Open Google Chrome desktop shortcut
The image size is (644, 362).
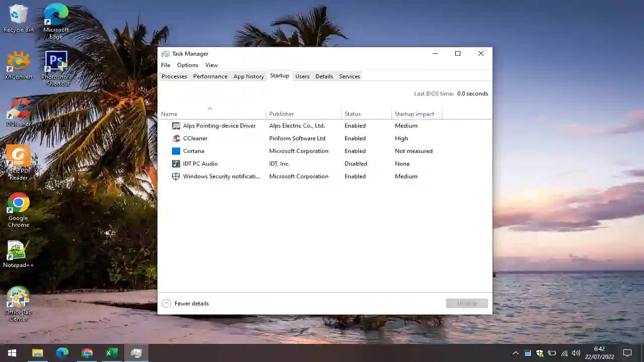18,210
